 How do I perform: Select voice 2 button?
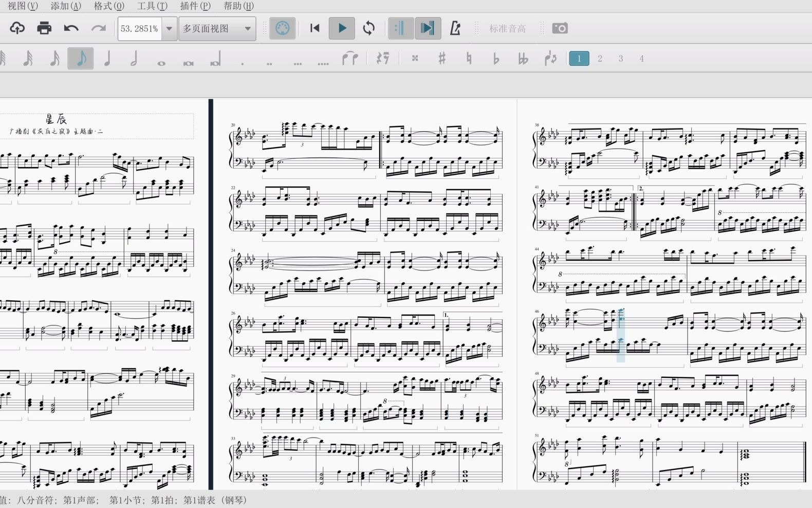[x=600, y=59]
